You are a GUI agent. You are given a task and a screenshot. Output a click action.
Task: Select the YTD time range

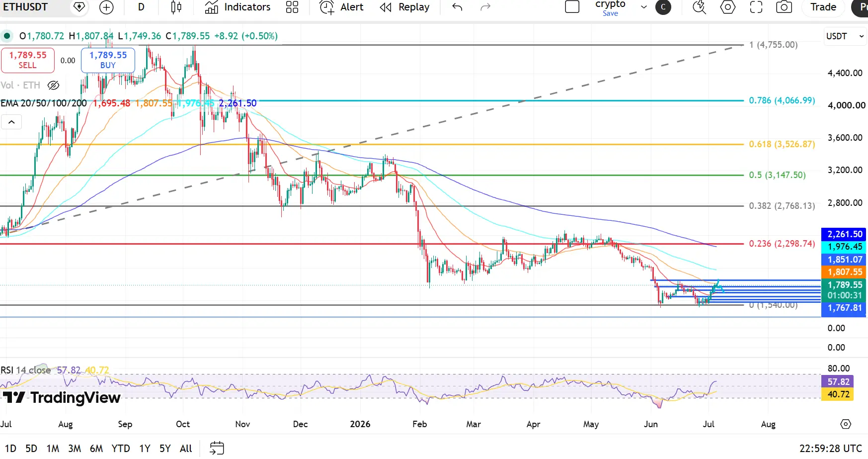(x=121, y=449)
